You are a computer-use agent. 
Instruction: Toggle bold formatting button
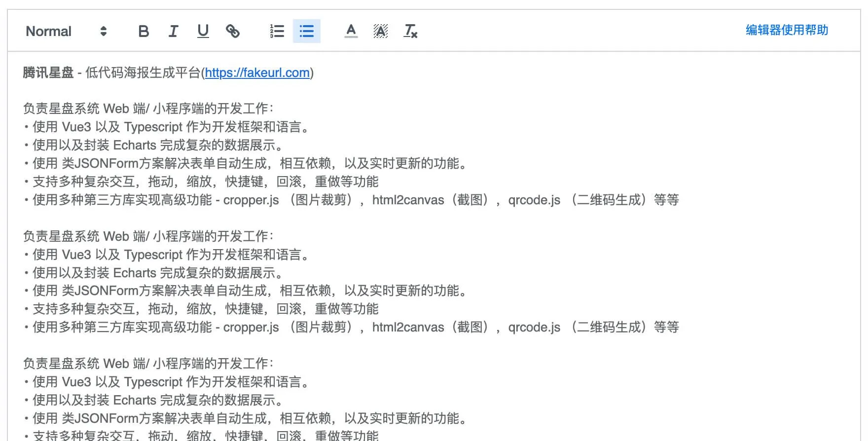(x=144, y=31)
